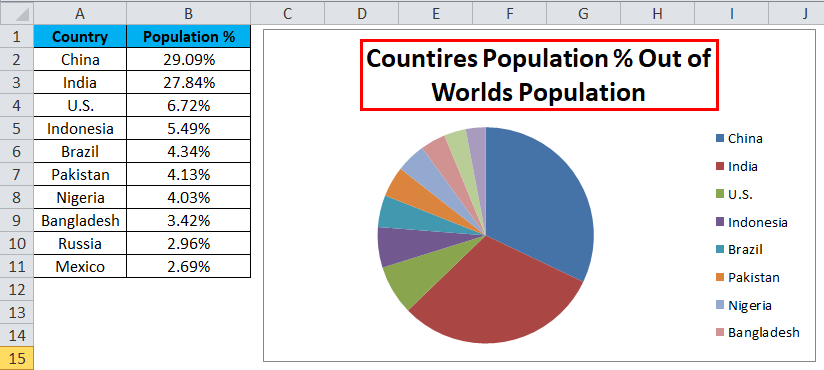Select the Bangladesh cell in column A

coord(80,221)
